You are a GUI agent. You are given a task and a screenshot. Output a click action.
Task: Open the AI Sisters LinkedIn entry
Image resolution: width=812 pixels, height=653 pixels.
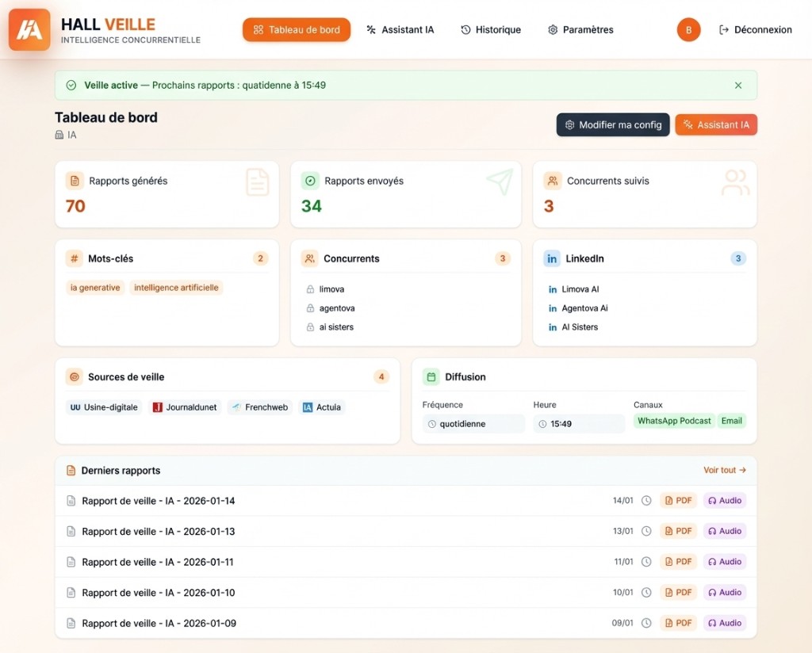click(573, 327)
